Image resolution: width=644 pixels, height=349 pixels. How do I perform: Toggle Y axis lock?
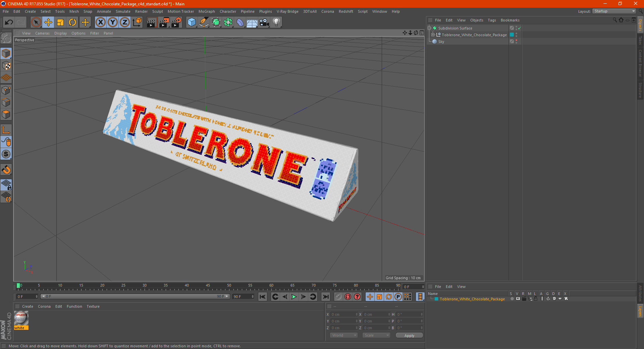[113, 22]
